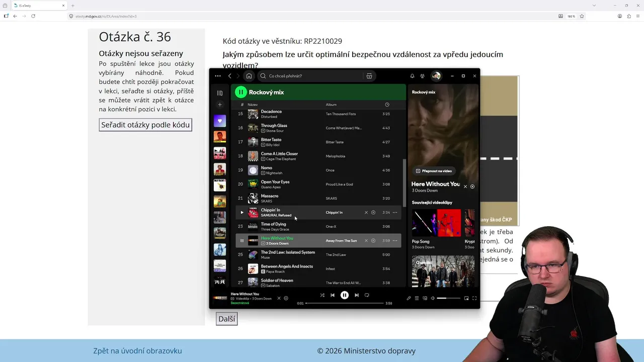Image resolution: width=644 pixels, height=362 pixels.
Task: Open the Spotify profile avatar menu
Action: point(436,76)
